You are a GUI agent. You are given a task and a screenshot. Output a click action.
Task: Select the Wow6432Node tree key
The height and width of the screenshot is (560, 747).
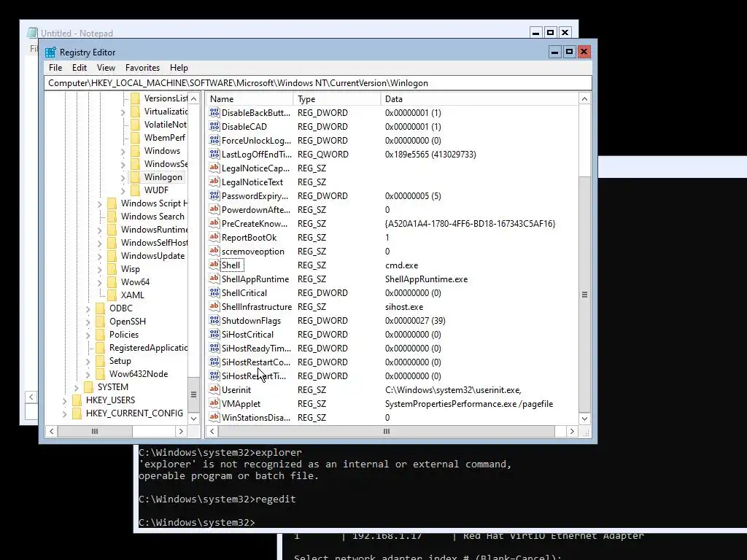tap(139, 374)
